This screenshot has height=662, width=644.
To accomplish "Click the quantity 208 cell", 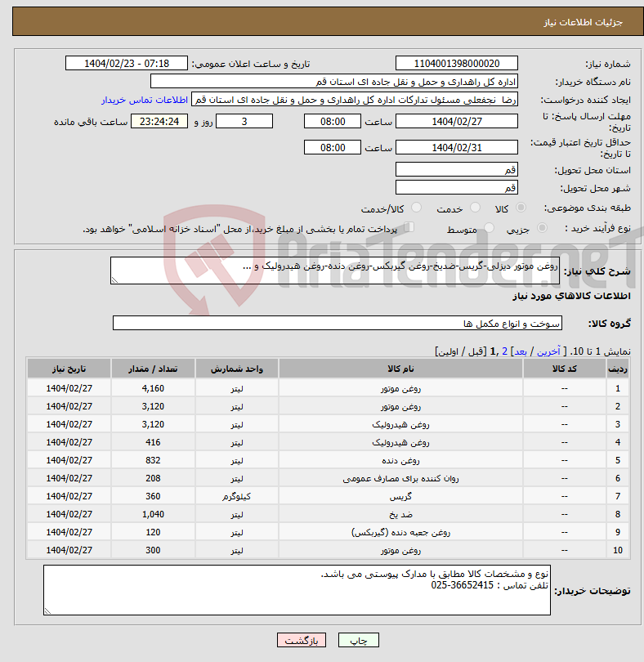I will [x=153, y=478].
